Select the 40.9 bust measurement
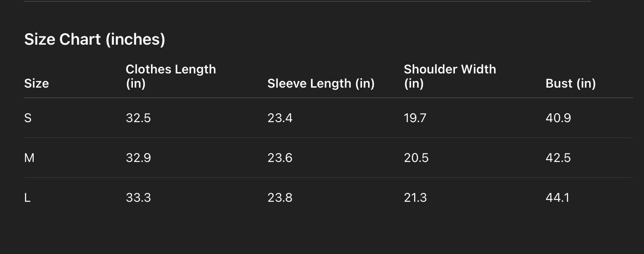Screen dimensions: 644x254 (x=558, y=118)
